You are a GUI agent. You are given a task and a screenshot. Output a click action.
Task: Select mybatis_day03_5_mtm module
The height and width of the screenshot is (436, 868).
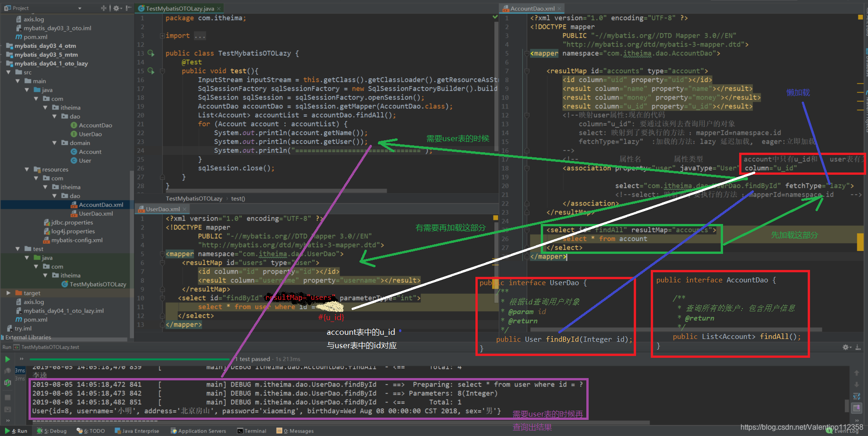point(42,54)
